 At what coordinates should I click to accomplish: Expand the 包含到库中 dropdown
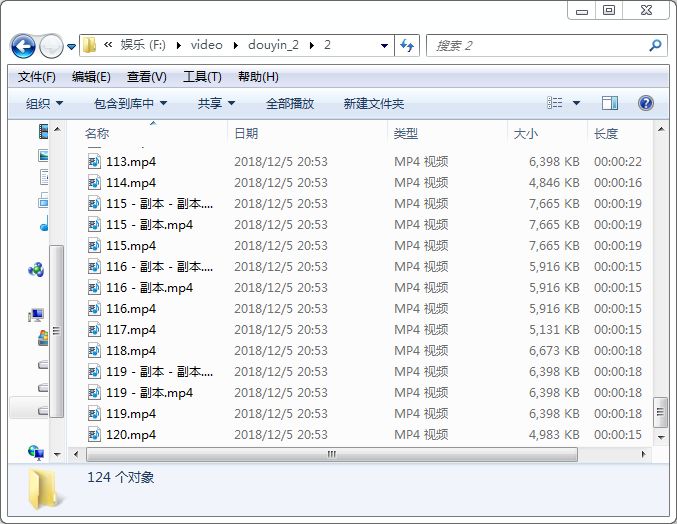(x=130, y=103)
